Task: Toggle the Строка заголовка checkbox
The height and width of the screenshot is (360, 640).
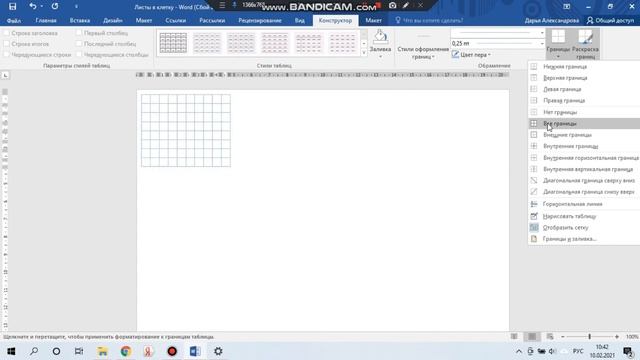Action: (x=7, y=33)
